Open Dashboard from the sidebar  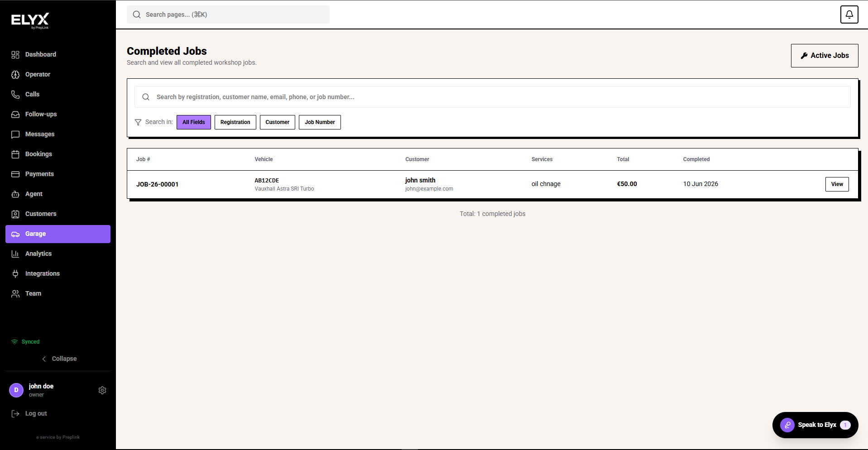[x=58, y=54]
